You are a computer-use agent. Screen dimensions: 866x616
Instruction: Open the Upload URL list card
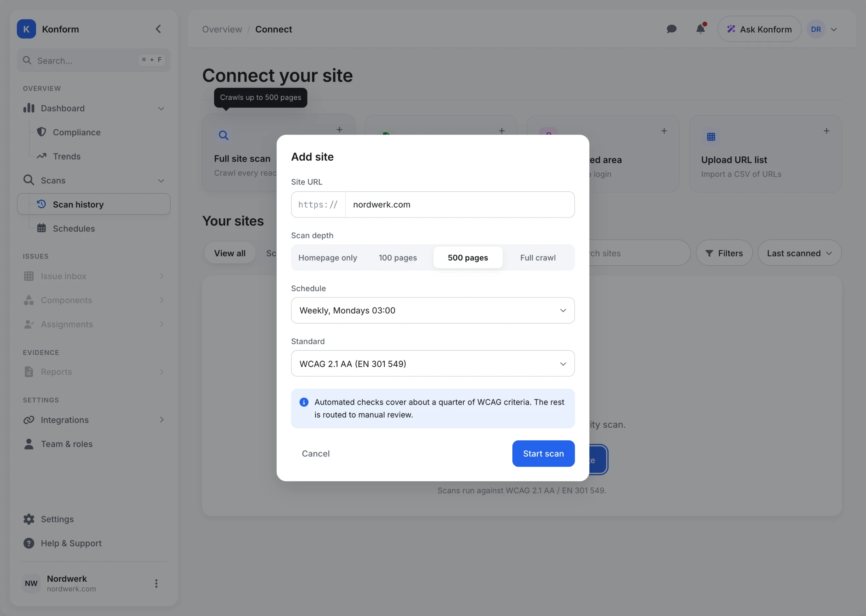(x=765, y=154)
